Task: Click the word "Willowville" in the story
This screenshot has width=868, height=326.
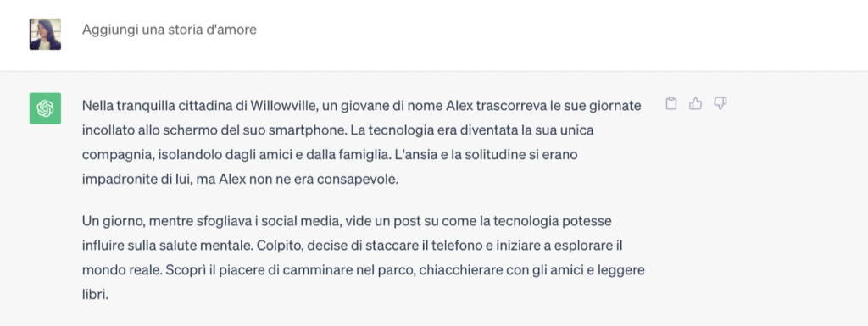Action: 283,106
